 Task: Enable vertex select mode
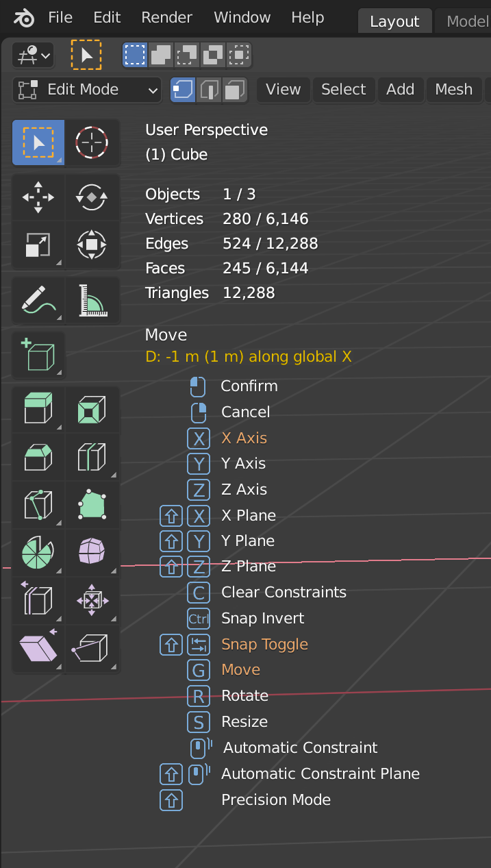[184, 90]
